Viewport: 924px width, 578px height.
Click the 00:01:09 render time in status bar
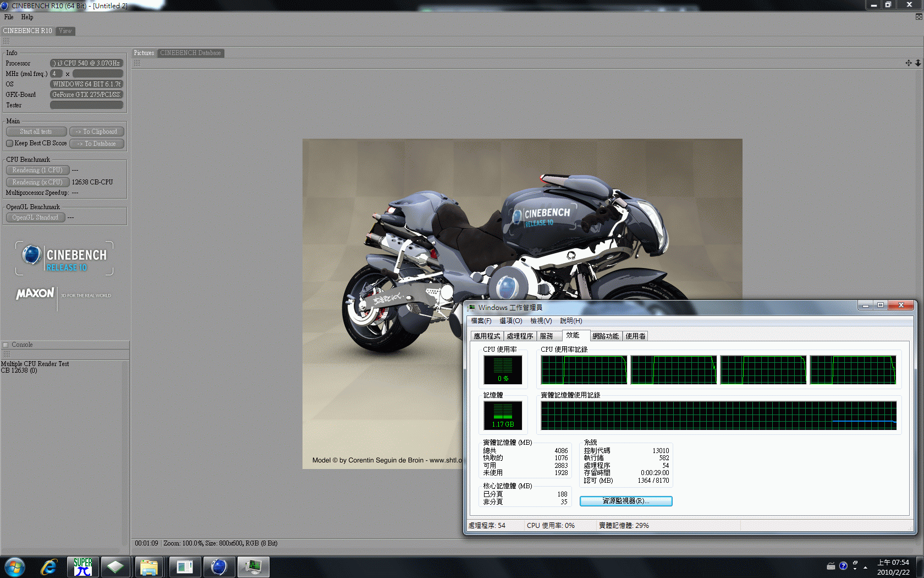[x=147, y=543]
